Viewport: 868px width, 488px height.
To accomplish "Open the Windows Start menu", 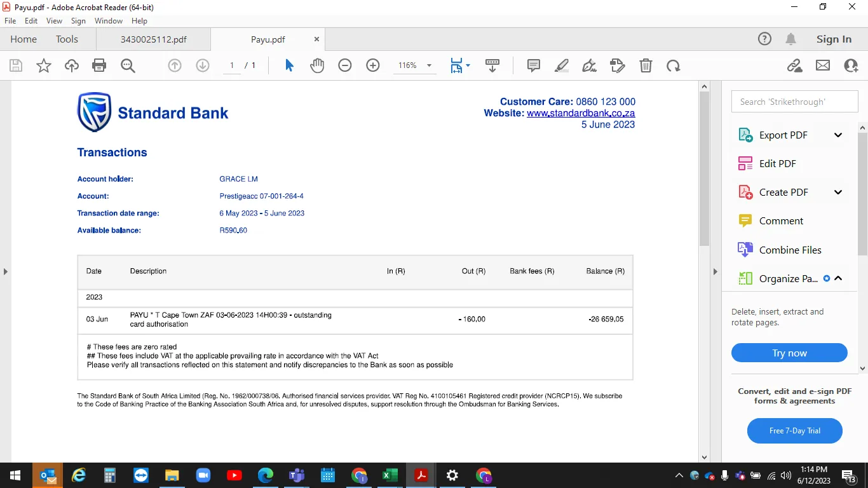I will (x=15, y=475).
